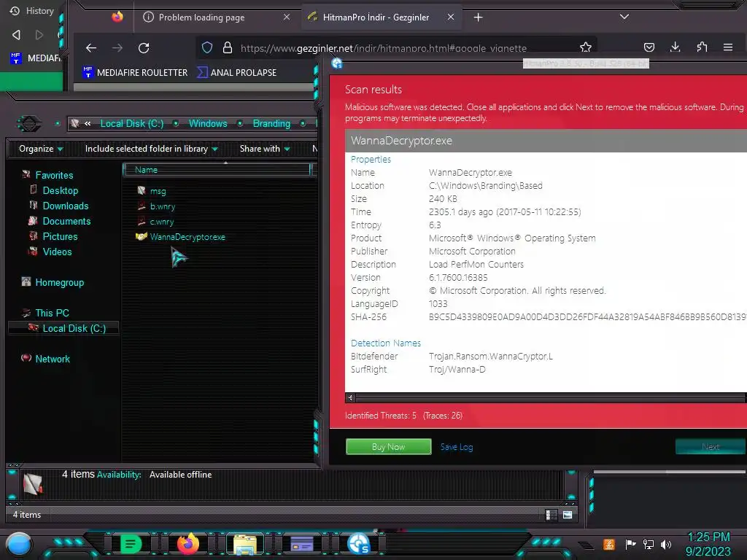The height and width of the screenshot is (560, 747).
Task: Select Homegroup in navigation pane
Action: point(53,282)
